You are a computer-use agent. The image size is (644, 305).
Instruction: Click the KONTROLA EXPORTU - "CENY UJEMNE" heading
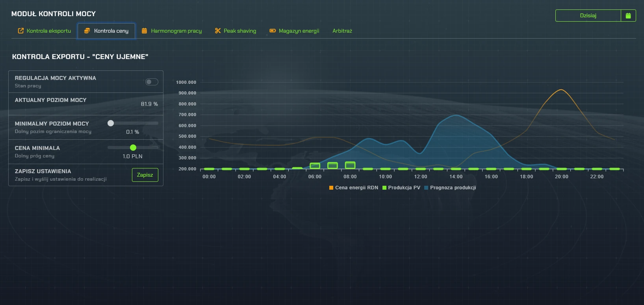pyautogui.click(x=80, y=57)
